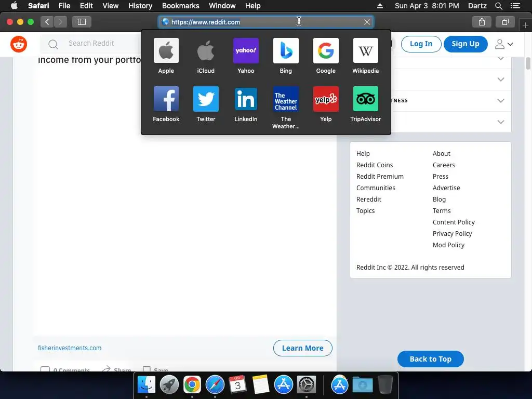The image size is (532, 399).
Task: Click the Reddit logo home icon
Action: pos(19,44)
